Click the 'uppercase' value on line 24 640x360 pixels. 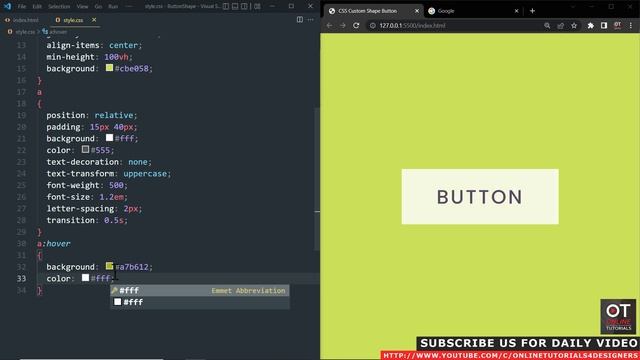point(145,173)
